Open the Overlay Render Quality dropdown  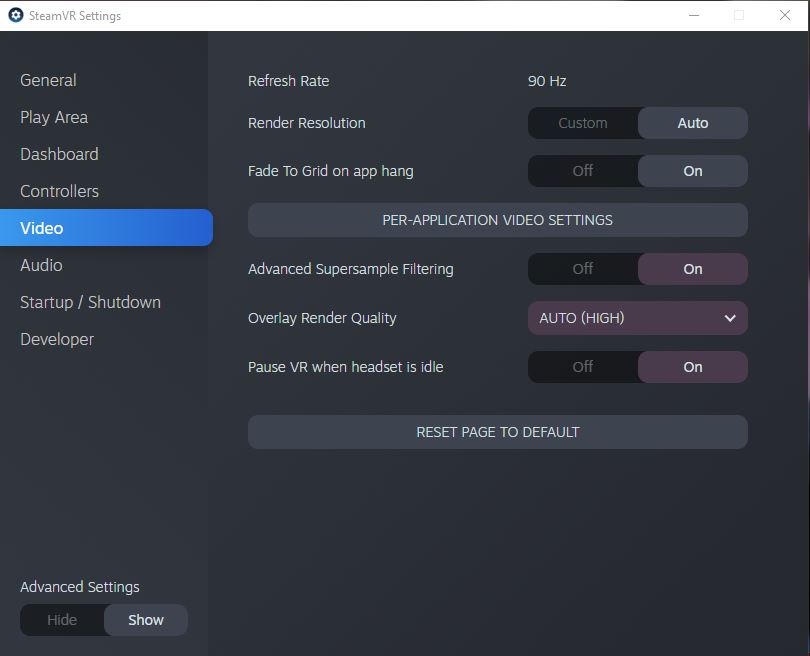pos(637,317)
